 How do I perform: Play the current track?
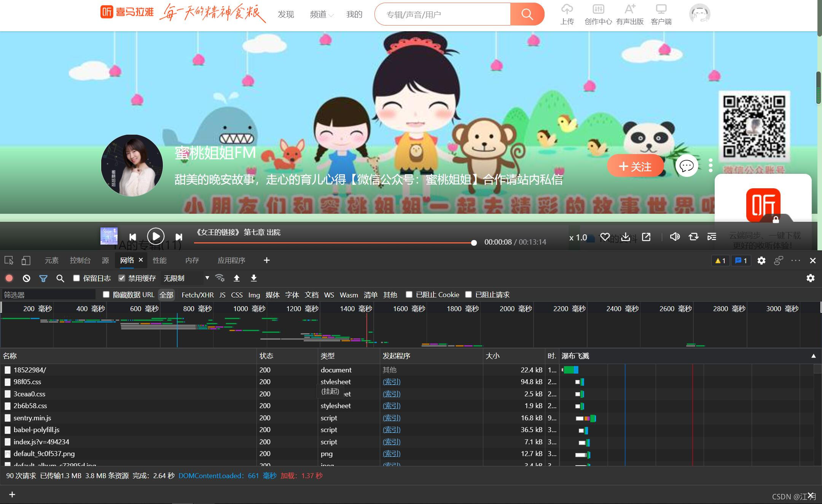pos(156,237)
